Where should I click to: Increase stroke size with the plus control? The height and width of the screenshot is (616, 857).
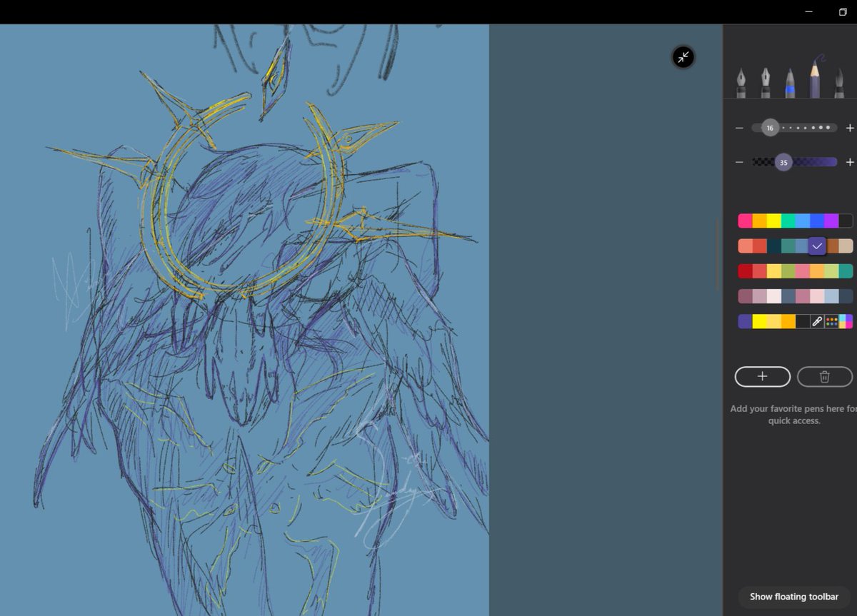[850, 128]
